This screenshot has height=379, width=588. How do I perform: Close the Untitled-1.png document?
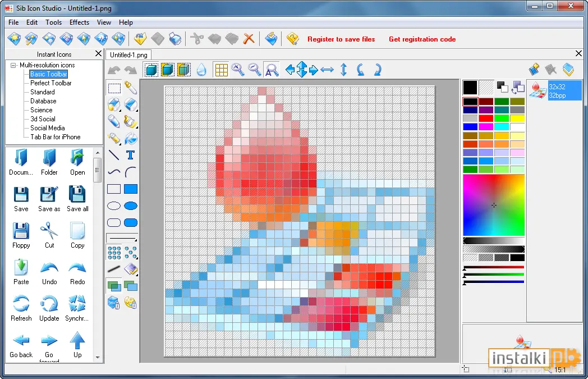pyautogui.click(x=578, y=53)
